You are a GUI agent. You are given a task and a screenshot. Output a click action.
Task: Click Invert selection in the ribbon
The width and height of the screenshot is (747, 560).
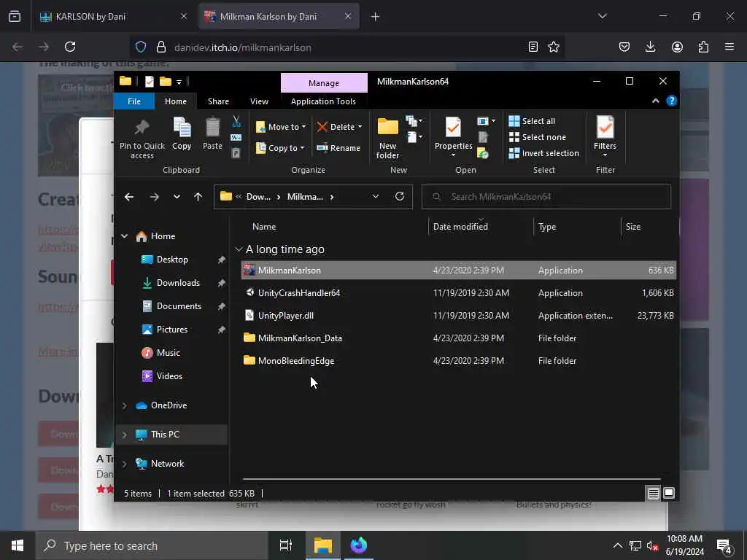543,153
